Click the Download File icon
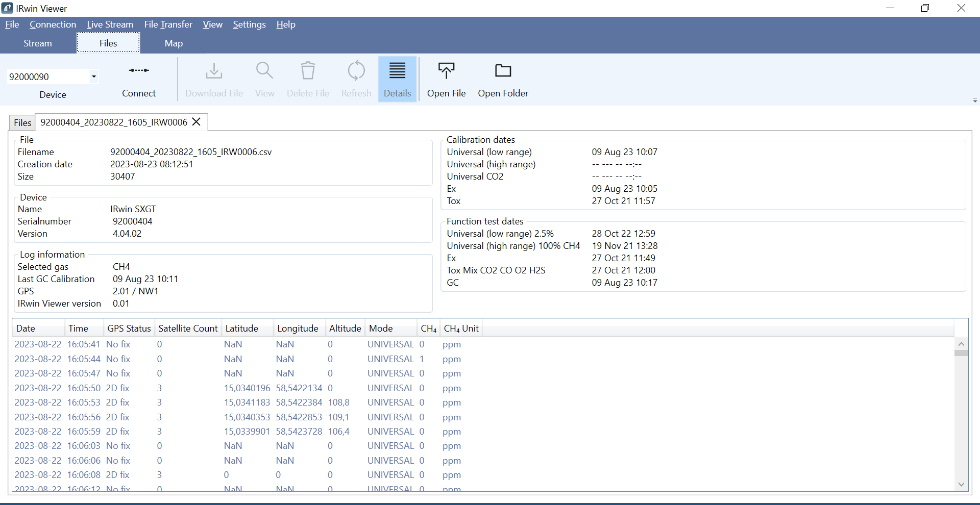The width and height of the screenshot is (980, 505). [x=214, y=71]
